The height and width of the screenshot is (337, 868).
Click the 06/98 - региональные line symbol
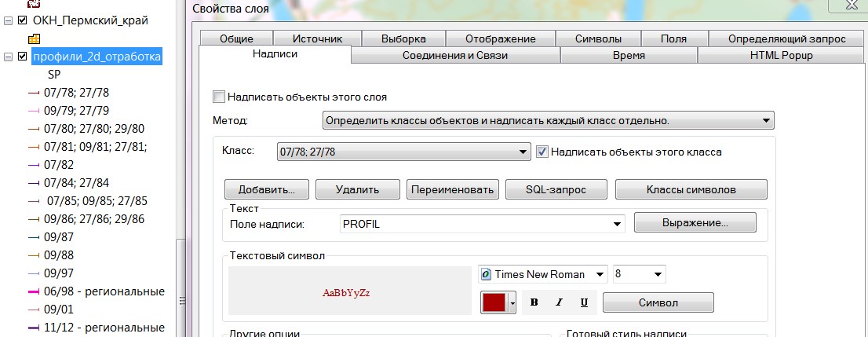coord(34,291)
